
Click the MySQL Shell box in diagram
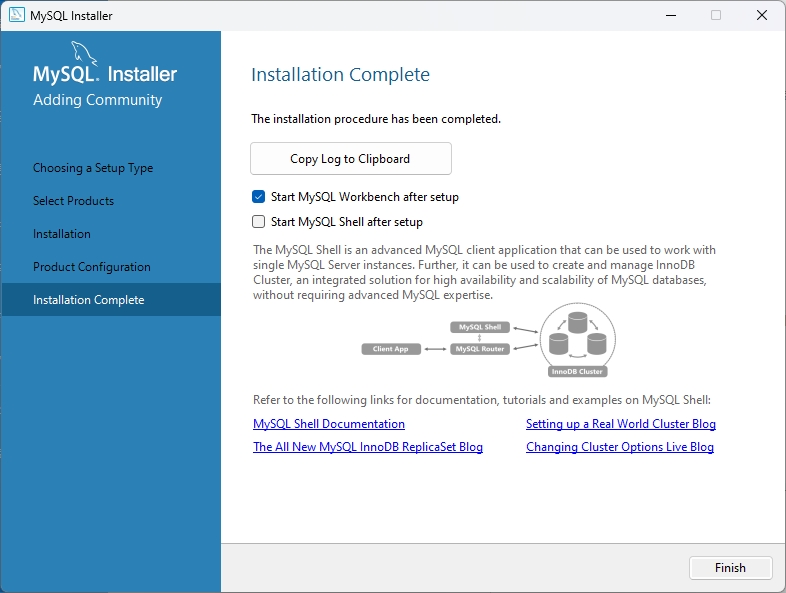tap(480, 327)
